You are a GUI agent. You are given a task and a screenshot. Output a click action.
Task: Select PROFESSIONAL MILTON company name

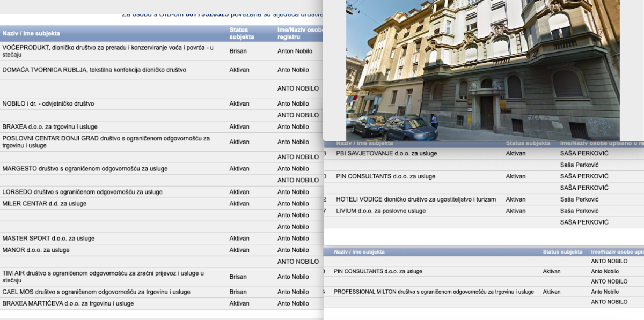pos(434,292)
